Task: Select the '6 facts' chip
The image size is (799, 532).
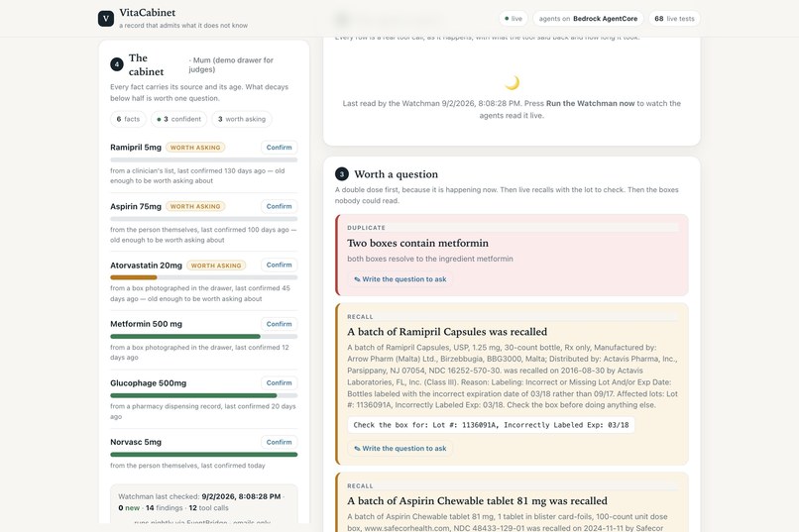Action: pos(128,119)
